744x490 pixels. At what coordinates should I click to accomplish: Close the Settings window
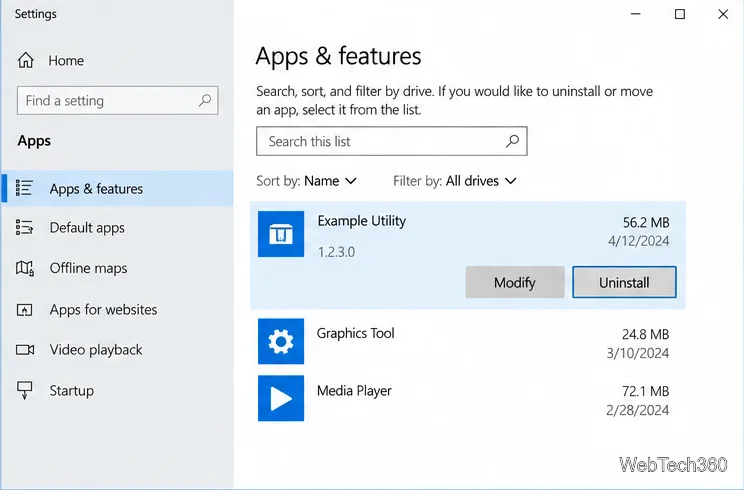(x=723, y=14)
